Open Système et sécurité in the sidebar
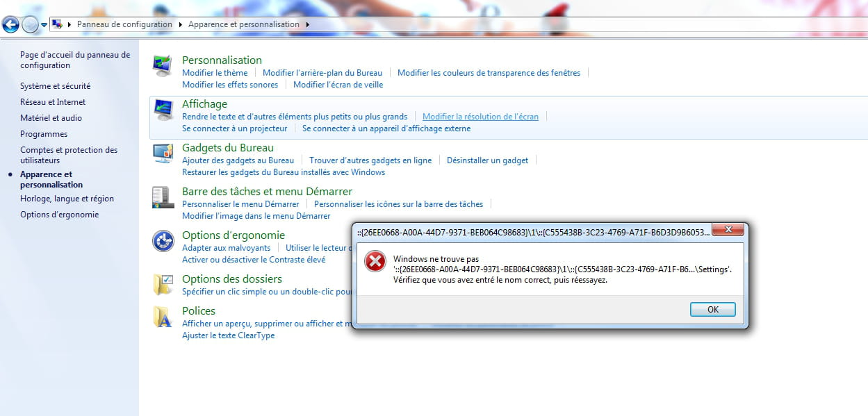 tap(56, 86)
